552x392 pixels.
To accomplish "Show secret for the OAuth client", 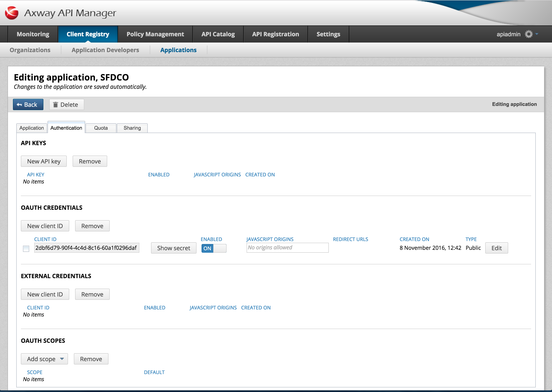I will [x=174, y=248].
